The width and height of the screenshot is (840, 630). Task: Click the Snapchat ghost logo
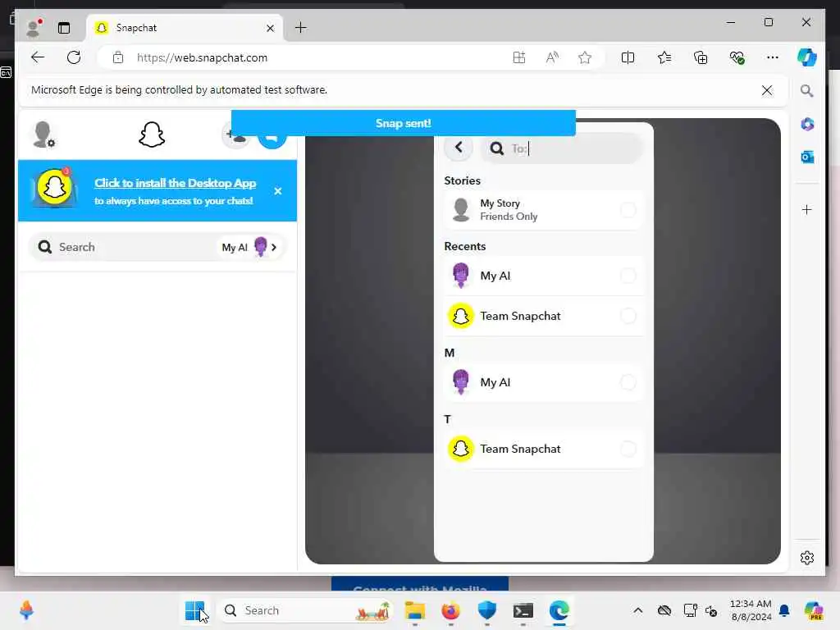tap(152, 134)
